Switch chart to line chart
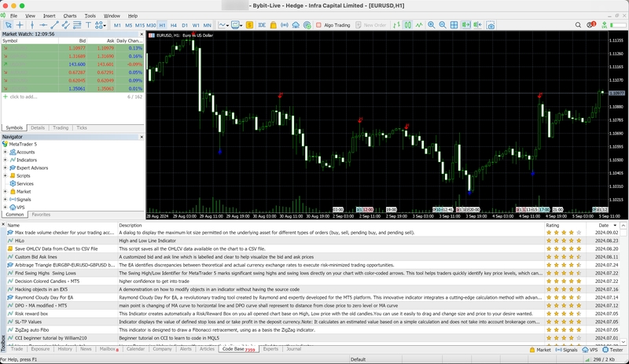Viewport: 629px width, 364px height. click(x=419, y=25)
